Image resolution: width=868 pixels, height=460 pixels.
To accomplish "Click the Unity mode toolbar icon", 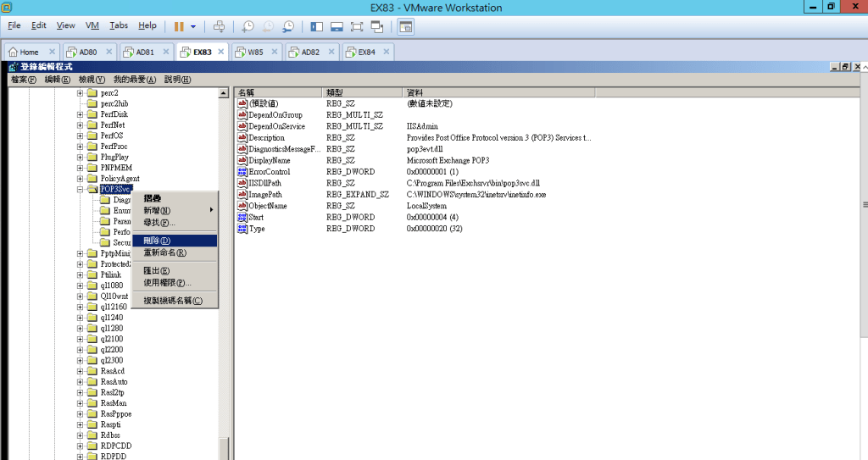I will point(377,26).
